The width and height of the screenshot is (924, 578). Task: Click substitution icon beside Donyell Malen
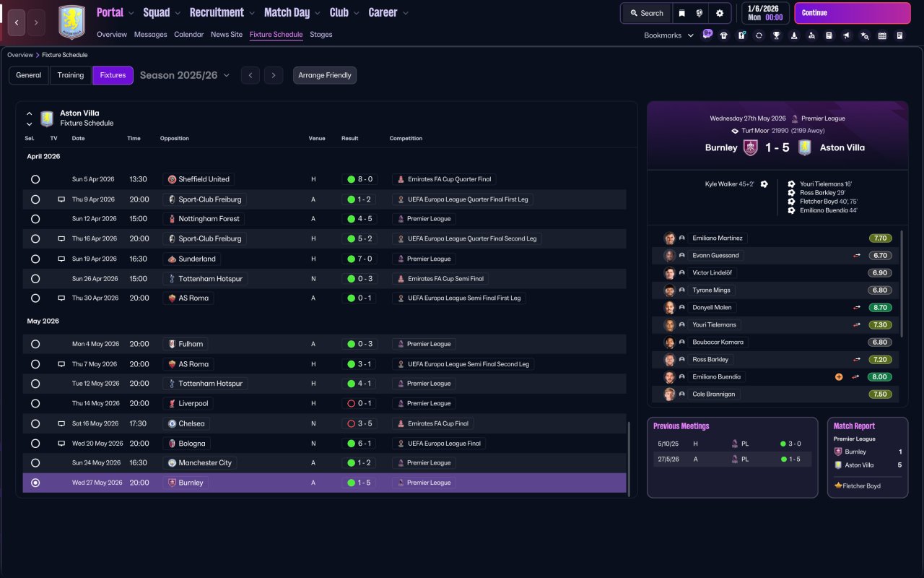point(857,308)
